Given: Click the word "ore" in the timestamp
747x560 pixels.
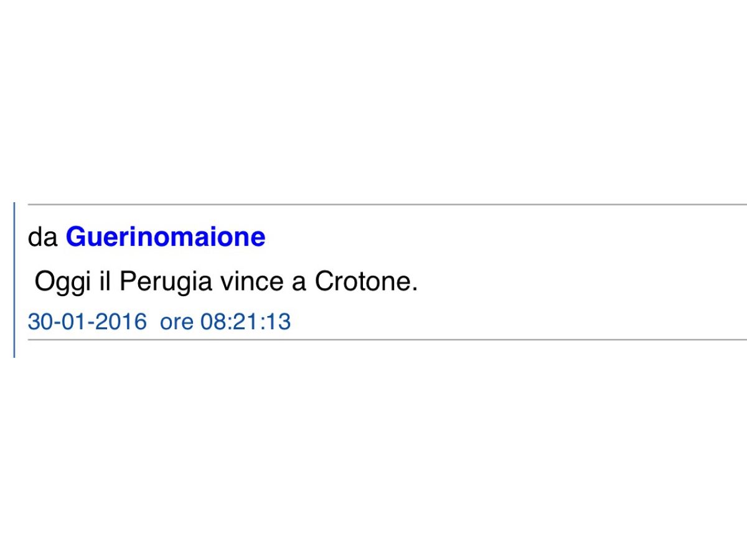Looking at the screenshot, I should click(177, 322).
